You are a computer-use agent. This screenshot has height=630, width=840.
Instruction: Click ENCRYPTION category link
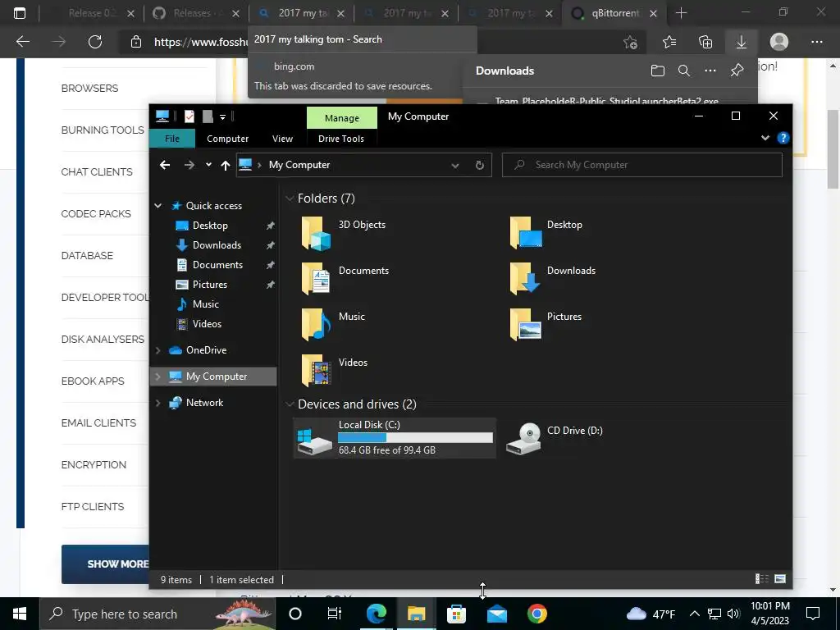[94, 465]
